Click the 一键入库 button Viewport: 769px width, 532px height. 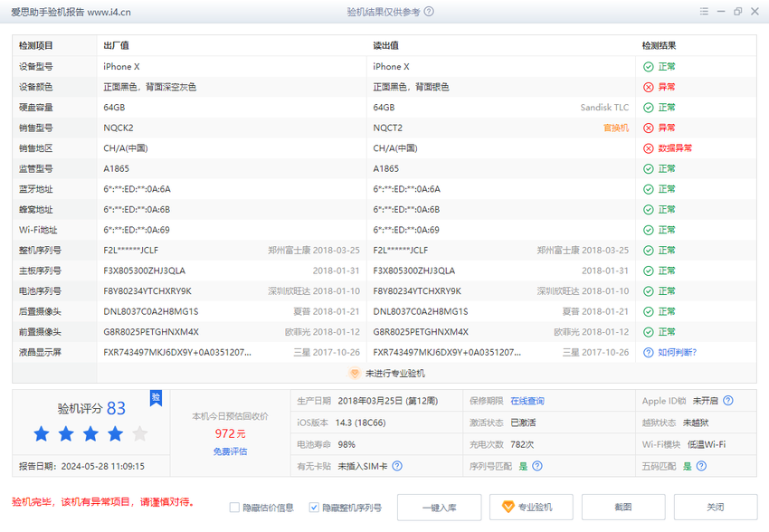click(440, 508)
